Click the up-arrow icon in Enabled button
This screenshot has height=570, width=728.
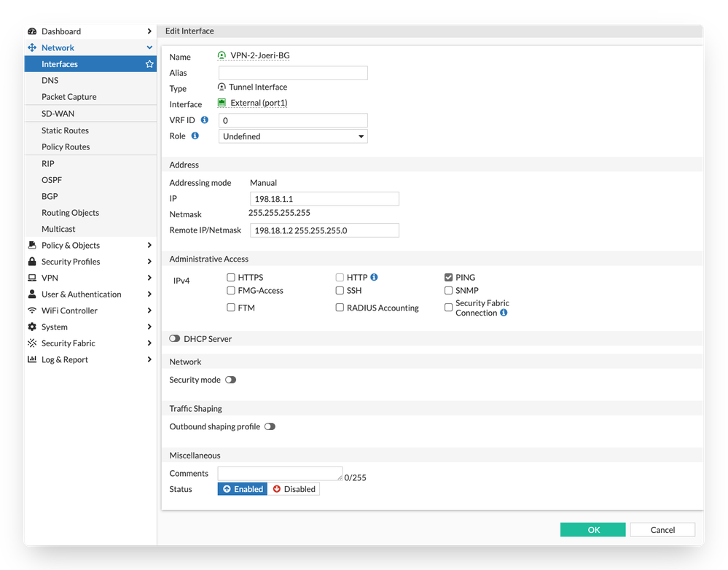click(227, 488)
